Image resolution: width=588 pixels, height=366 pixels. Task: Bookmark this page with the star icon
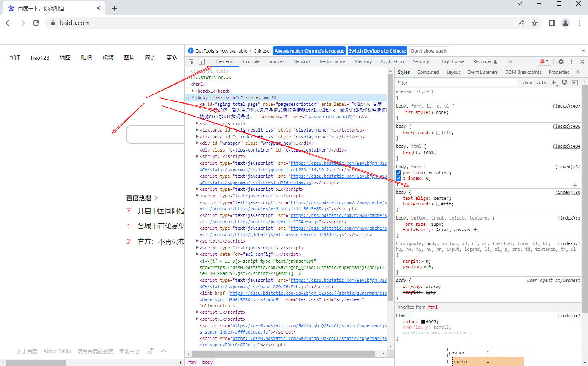[535, 23]
